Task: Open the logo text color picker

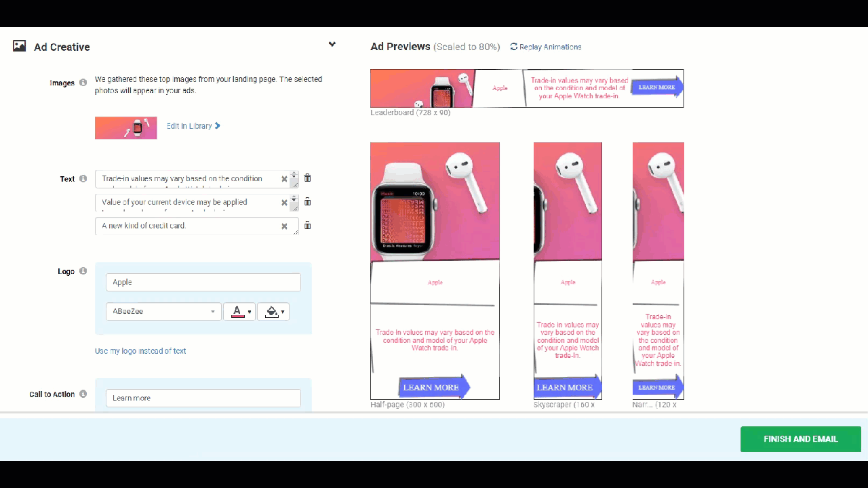Action: click(x=239, y=311)
